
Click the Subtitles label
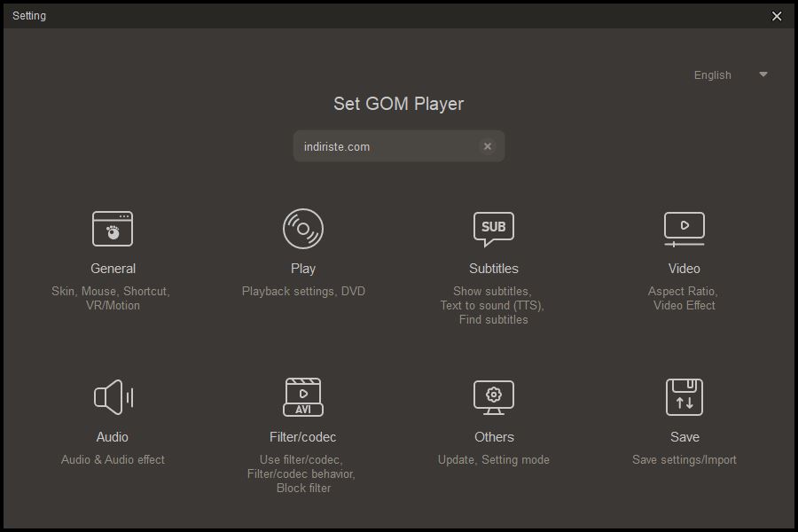pyautogui.click(x=494, y=269)
